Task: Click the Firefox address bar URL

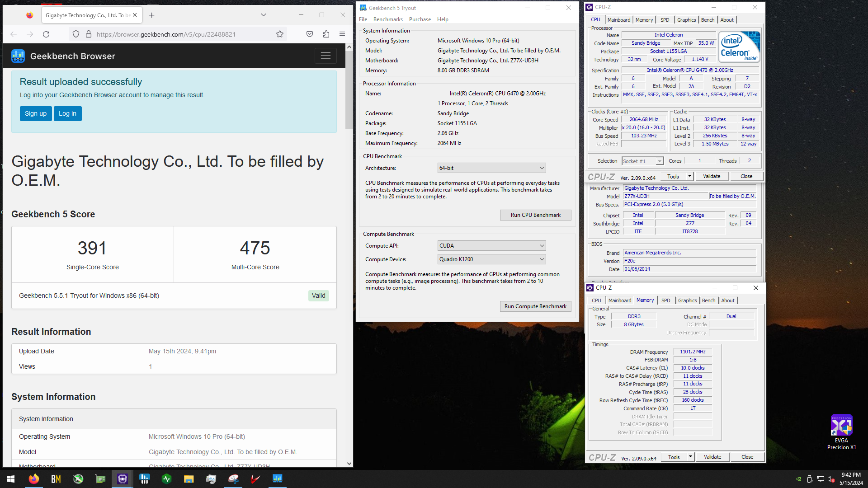Action: tap(166, 34)
